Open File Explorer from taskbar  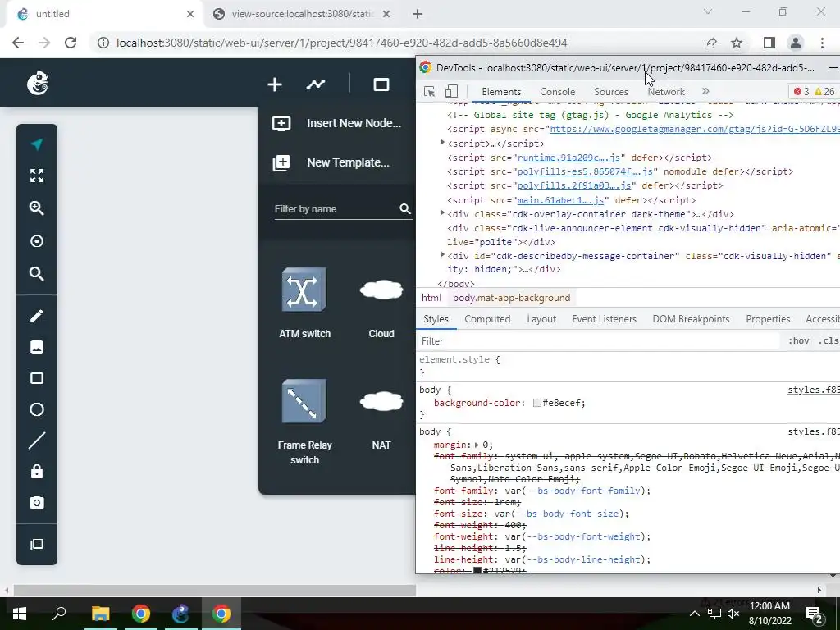click(100, 613)
